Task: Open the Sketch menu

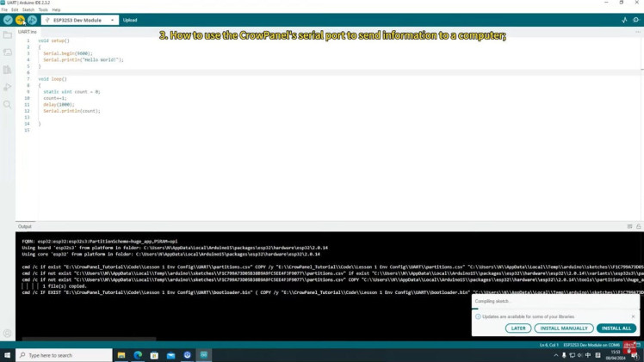Action: point(28,9)
